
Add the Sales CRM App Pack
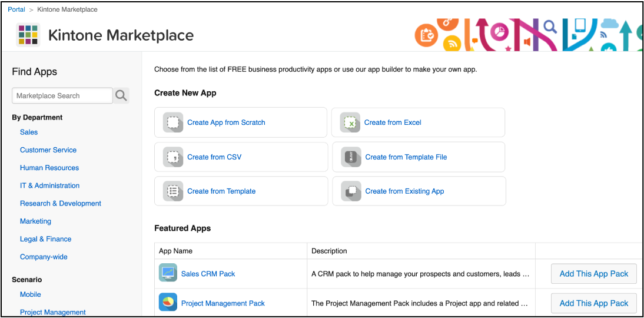coord(593,274)
